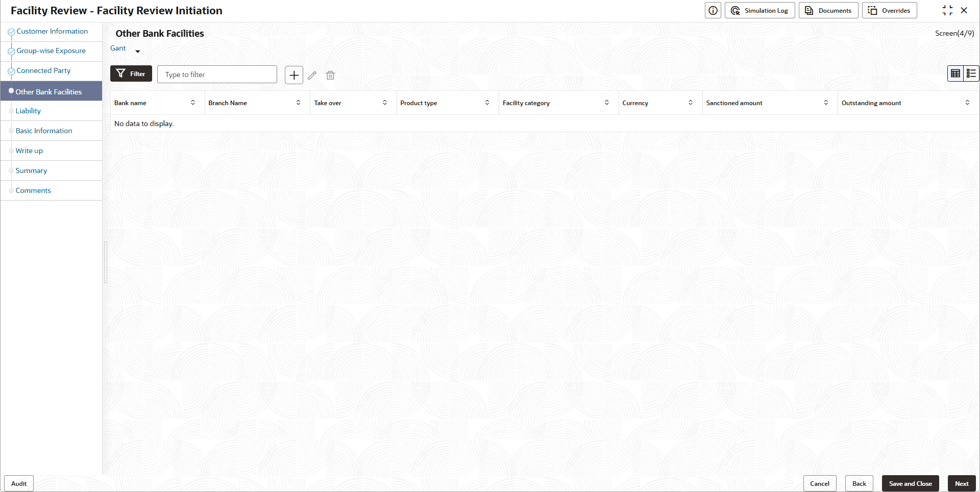Go to Write up step
The height and width of the screenshot is (492, 980).
pyautogui.click(x=29, y=151)
